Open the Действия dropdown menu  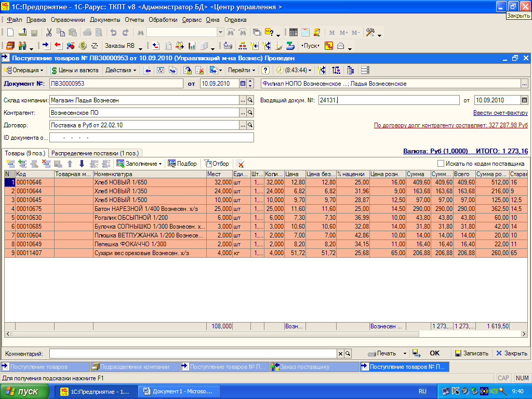[x=121, y=70]
